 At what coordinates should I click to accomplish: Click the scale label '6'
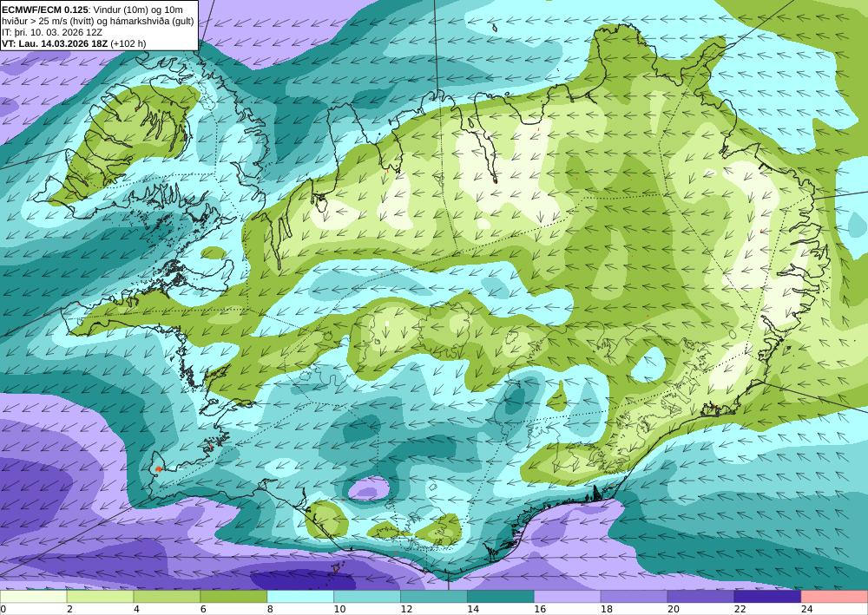(x=203, y=609)
